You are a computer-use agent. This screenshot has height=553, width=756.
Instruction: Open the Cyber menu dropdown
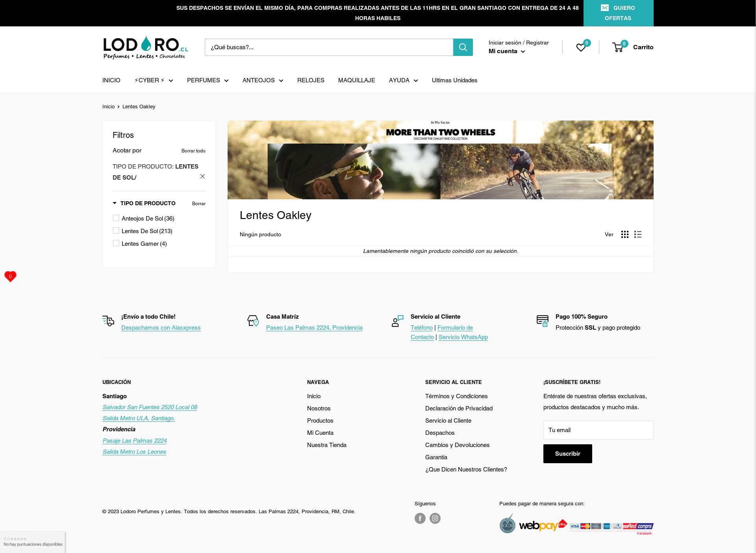154,80
